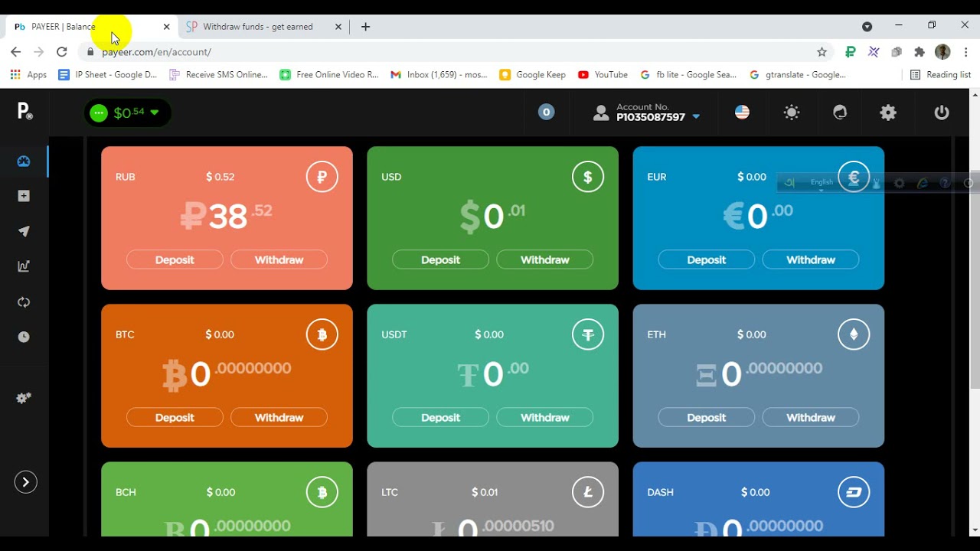
Task: Open the Payeer browser extension icon
Action: [x=850, y=52]
